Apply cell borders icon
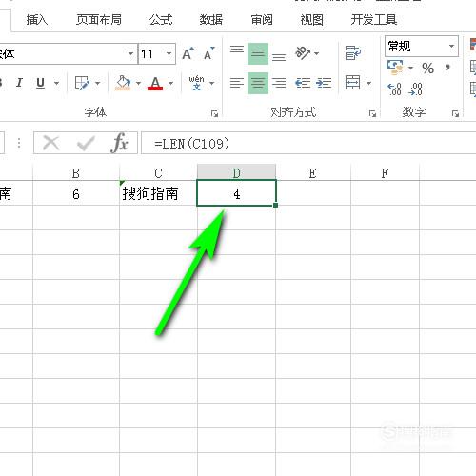This screenshot has width=476, height=476. click(x=82, y=83)
